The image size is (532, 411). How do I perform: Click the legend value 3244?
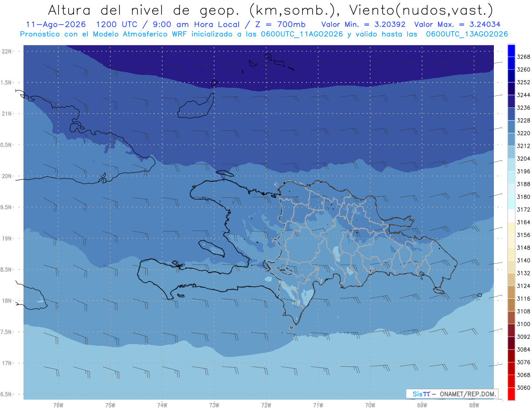524,95
